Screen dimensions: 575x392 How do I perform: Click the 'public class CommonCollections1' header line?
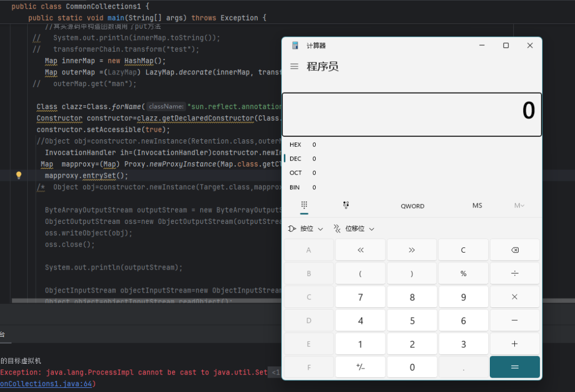tap(80, 6)
